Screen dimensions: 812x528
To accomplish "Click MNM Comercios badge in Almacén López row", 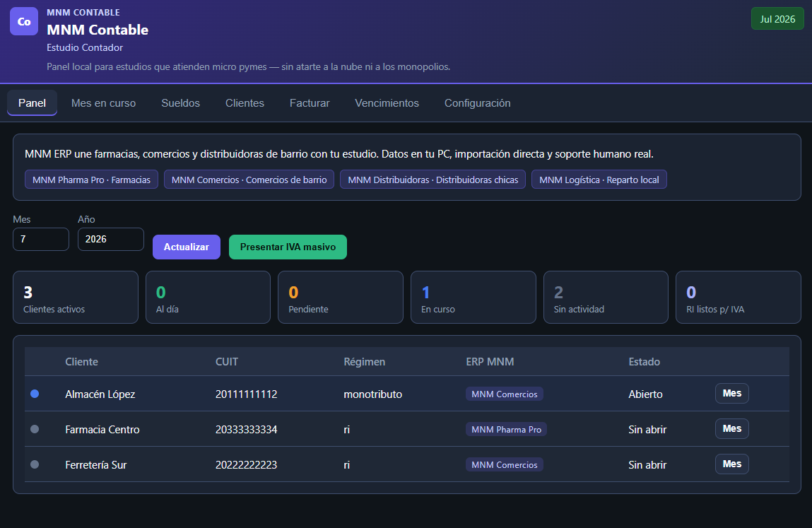I will tap(505, 394).
